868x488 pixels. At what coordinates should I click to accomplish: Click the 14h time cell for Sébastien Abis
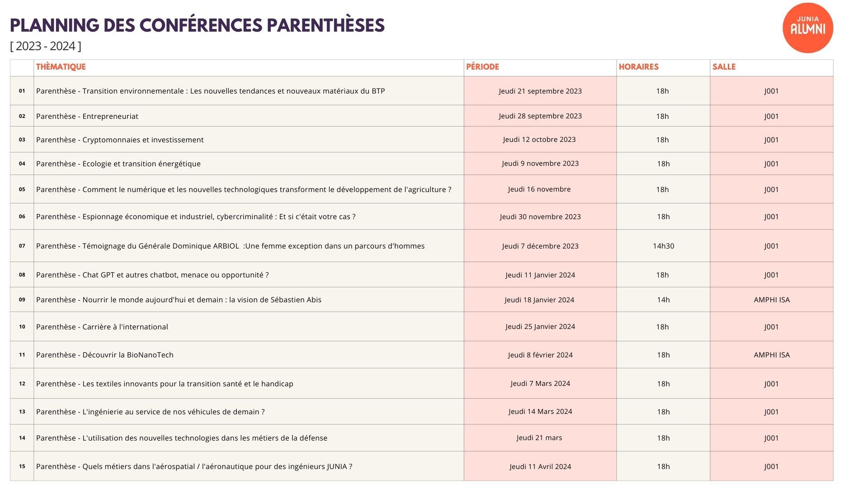tap(663, 300)
